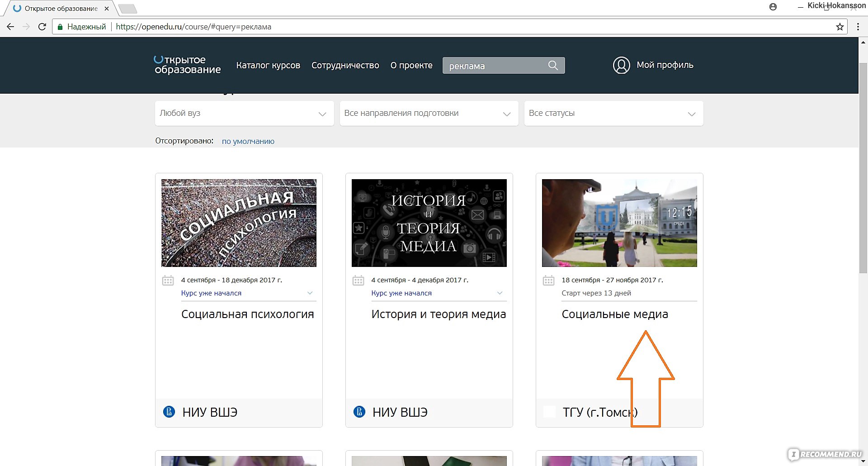This screenshot has width=868, height=466.
Task: Click НИУ ВШЭ logo under Социальная психология
Action: tap(169, 412)
